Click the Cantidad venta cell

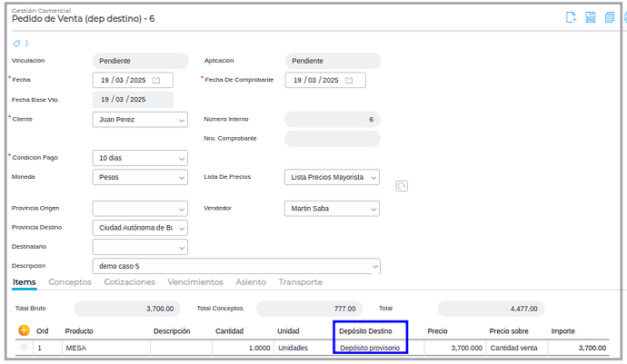[517, 348]
